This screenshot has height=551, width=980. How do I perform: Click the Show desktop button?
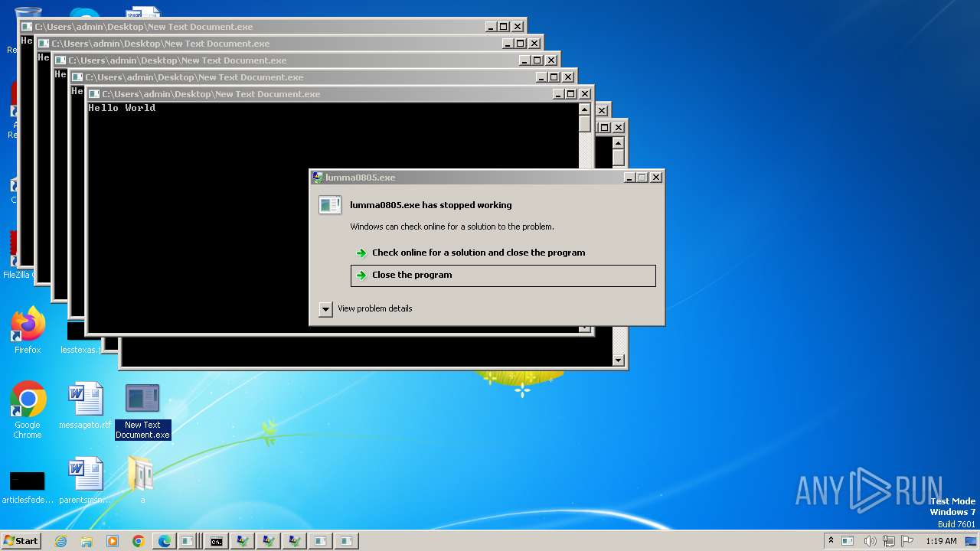[972, 541]
